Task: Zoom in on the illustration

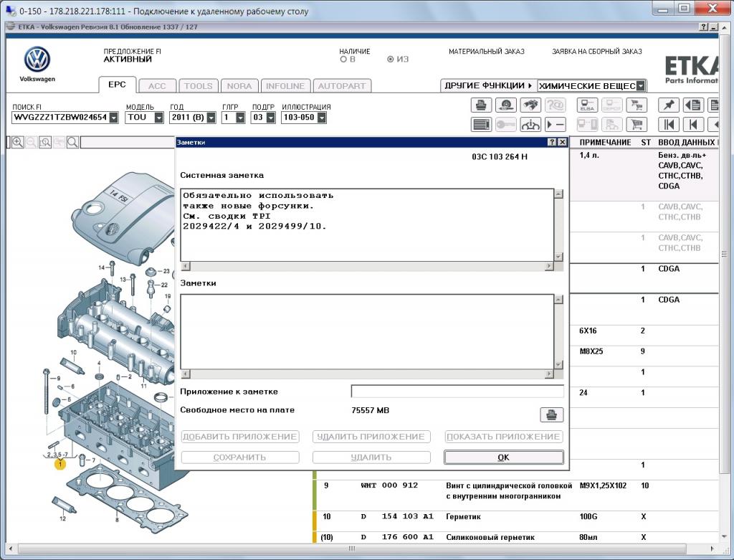Action: 18,143
